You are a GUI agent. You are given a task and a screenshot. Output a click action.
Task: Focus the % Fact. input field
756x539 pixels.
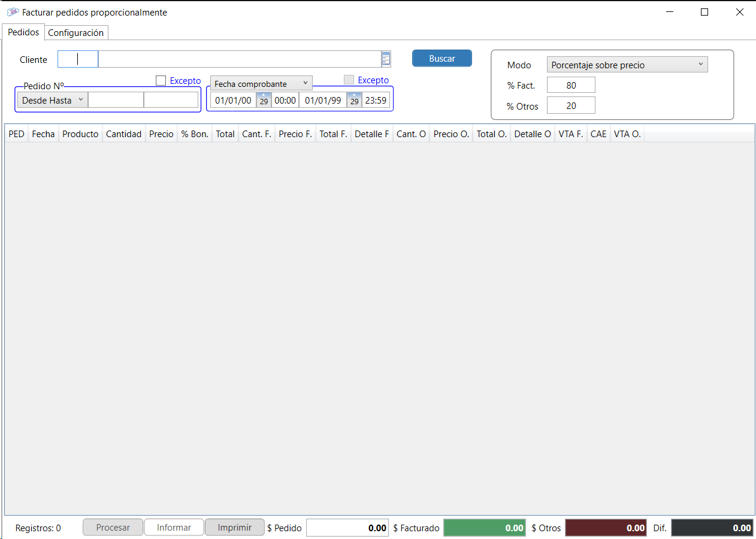tap(571, 85)
